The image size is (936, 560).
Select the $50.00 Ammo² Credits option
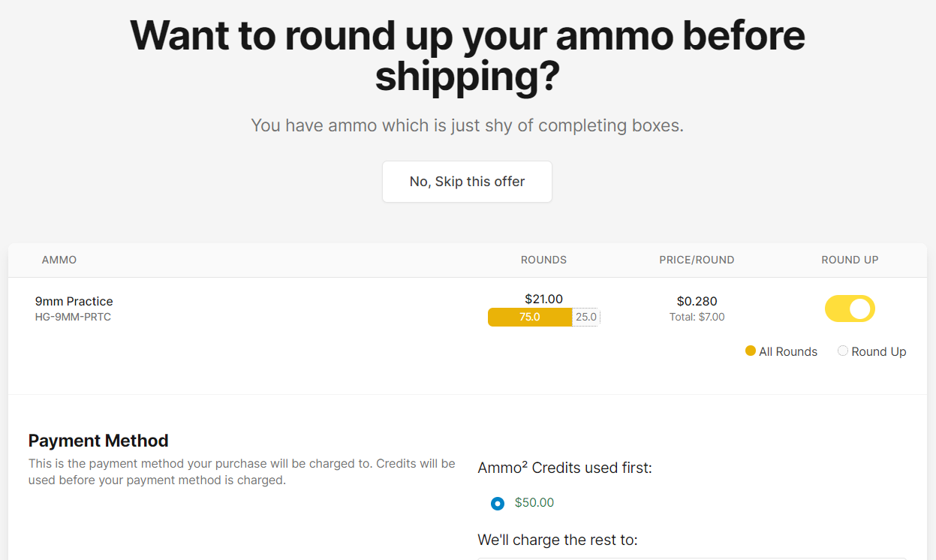point(497,503)
